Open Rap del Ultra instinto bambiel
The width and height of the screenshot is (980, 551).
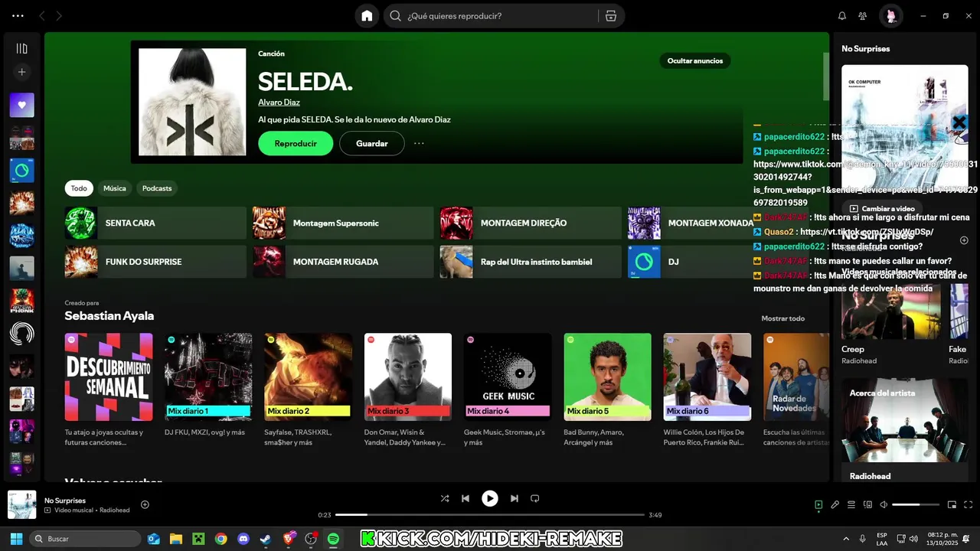click(531, 262)
